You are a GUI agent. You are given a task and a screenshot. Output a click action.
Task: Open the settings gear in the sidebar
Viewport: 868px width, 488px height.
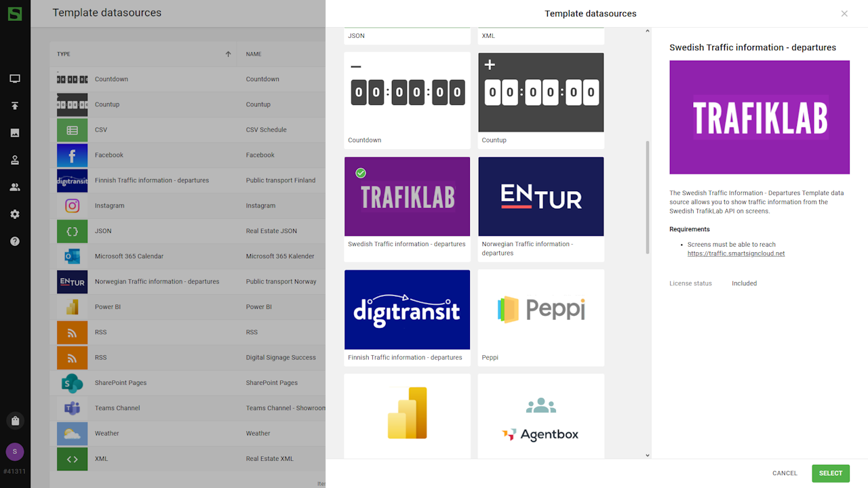tap(15, 214)
